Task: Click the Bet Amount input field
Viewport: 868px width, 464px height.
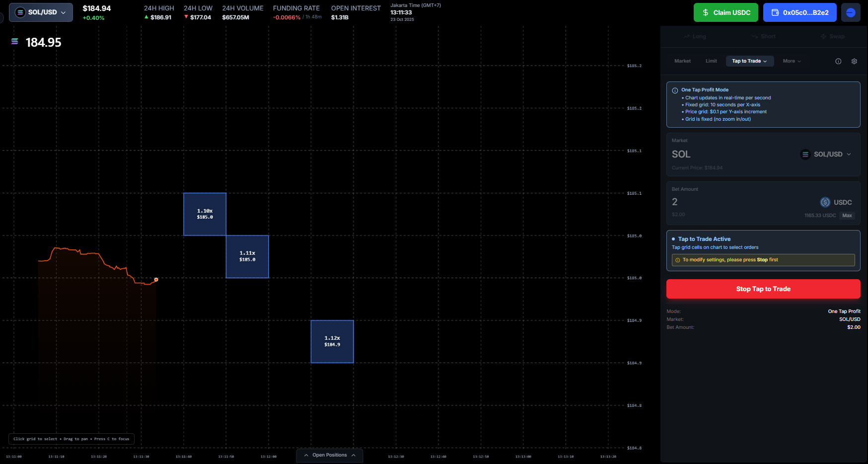Action: pyautogui.click(x=735, y=202)
